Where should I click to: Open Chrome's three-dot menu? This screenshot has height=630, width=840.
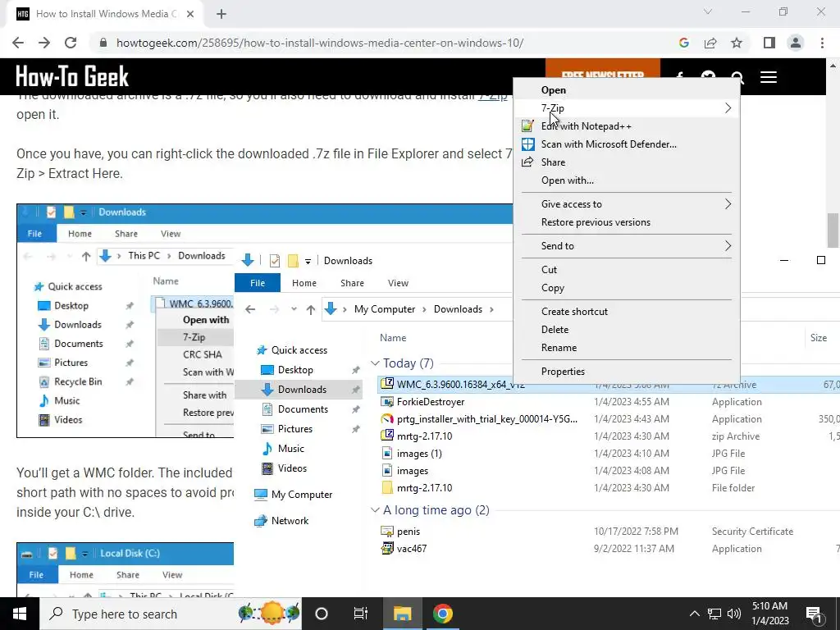point(822,43)
